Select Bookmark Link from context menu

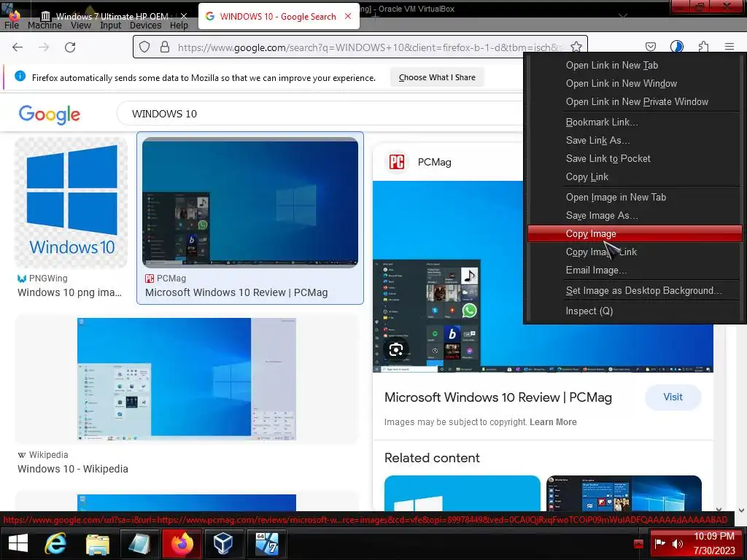click(x=602, y=122)
